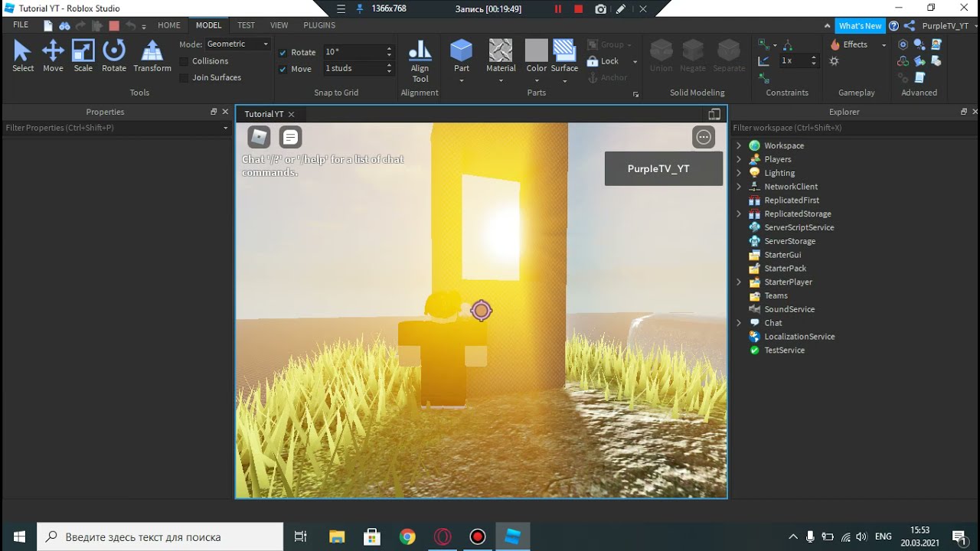Click the Filter workspace search field
Image resolution: width=980 pixels, height=551 pixels.
854,128
